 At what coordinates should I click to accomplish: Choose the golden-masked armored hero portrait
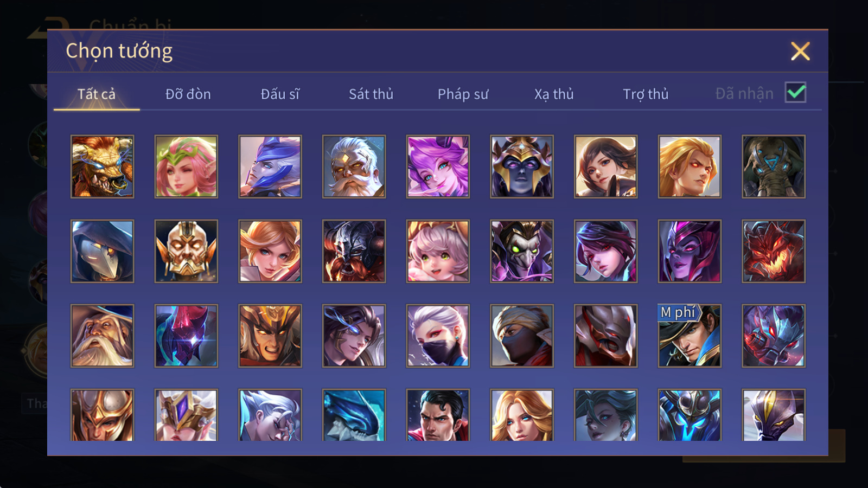click(186, 251)
